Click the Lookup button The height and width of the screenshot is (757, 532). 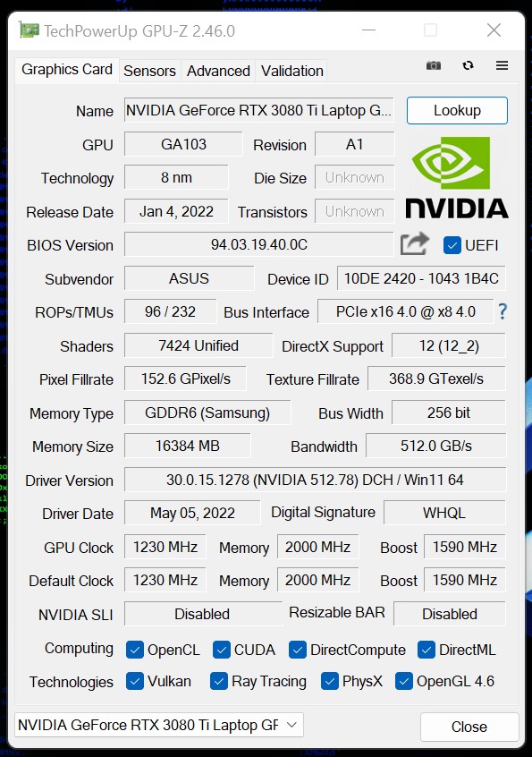click(x=457, y=111)
